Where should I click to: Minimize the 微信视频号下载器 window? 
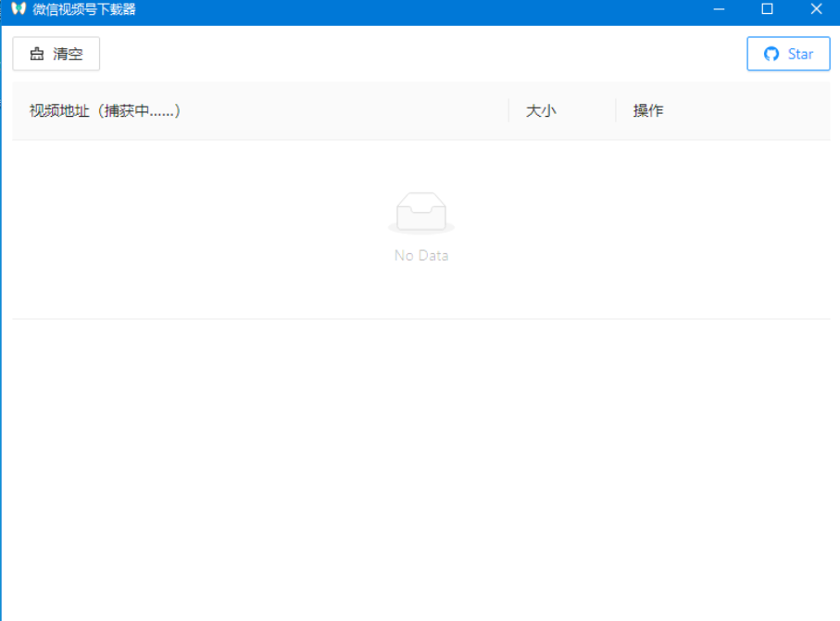pyautogui.click(x=719, y=9)
